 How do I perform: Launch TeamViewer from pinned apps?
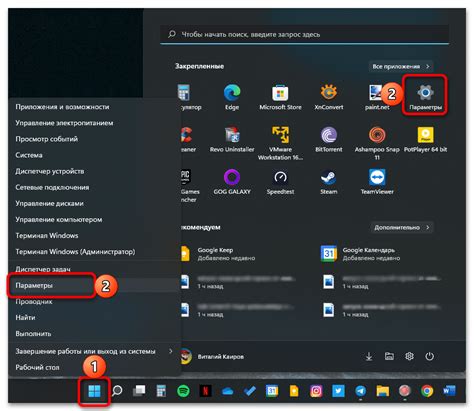377,181
